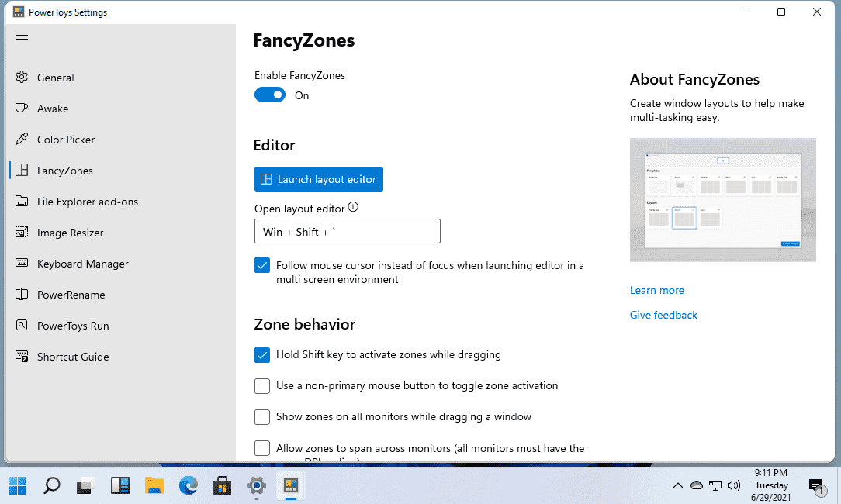Image resolution: width=841 pixels, height=504 pixels.
Task: Open the network icon in system tray
Action: [715, 485]
